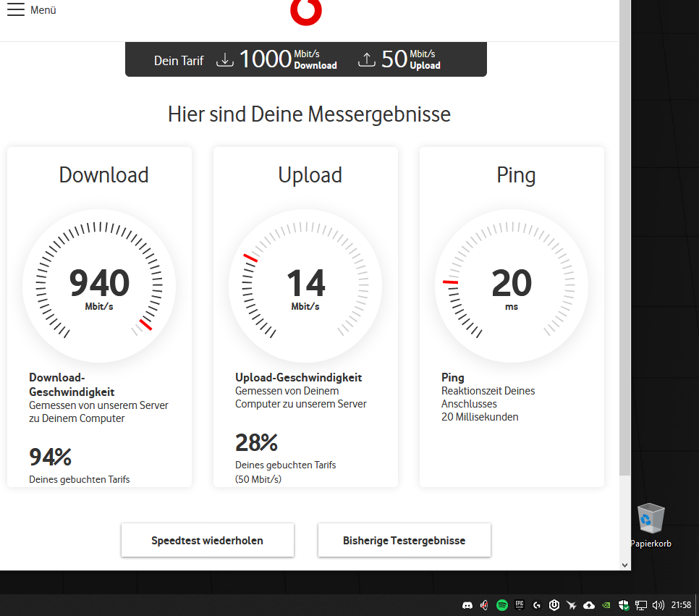Click the red Vodafone logo
The image size is (699, 616).
coord(306,12)
